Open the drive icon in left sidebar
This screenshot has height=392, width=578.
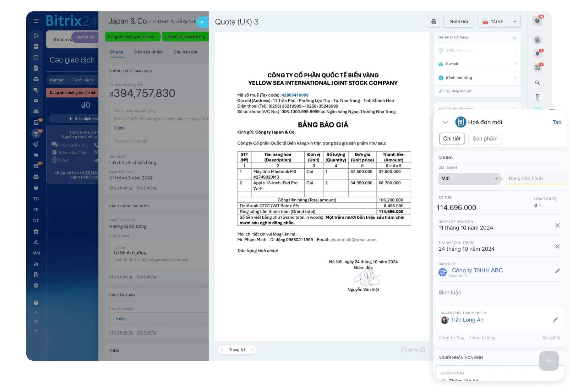coord(36,79)
